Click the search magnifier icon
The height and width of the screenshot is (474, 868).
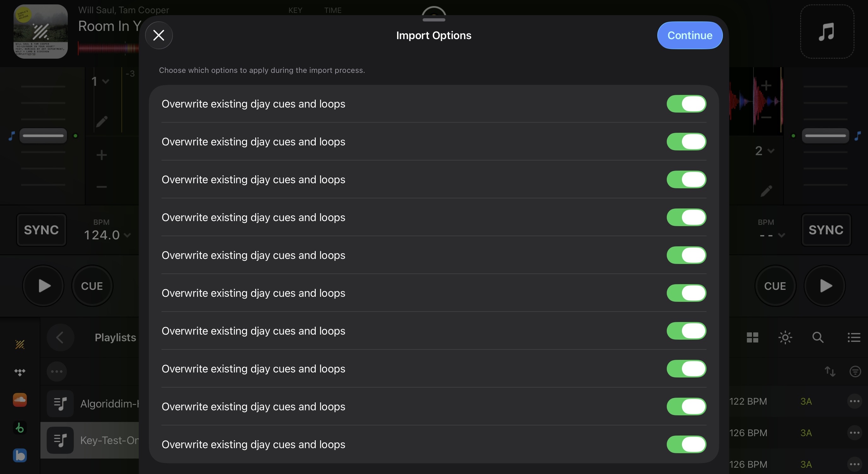click(818, 337)
